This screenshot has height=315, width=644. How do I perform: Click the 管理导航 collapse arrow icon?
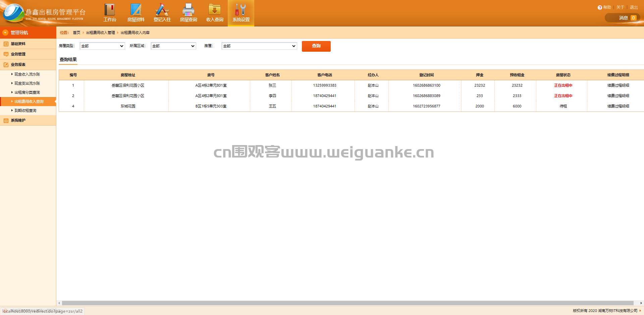click(5, 33)
